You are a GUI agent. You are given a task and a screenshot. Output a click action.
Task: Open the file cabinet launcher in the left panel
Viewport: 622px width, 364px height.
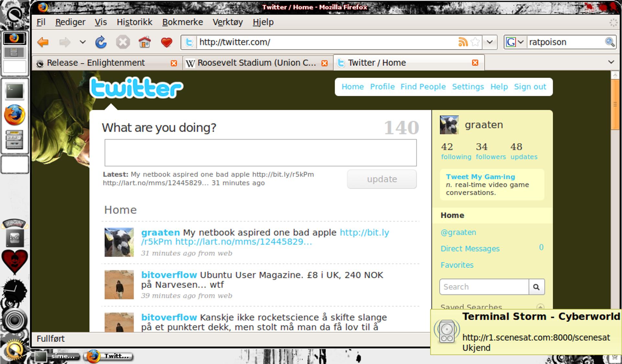click(x=15, y=139)
